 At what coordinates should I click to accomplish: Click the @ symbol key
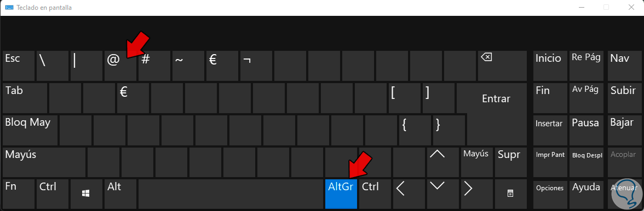(x=120, y=66)
